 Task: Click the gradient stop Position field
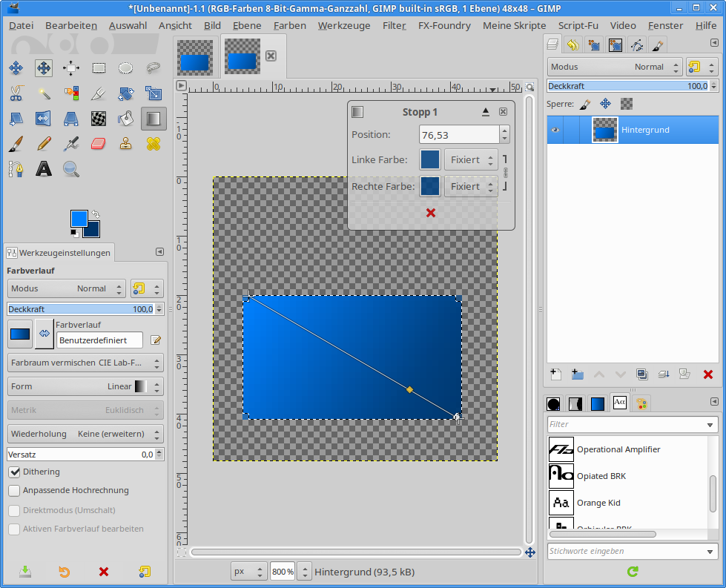458,135
